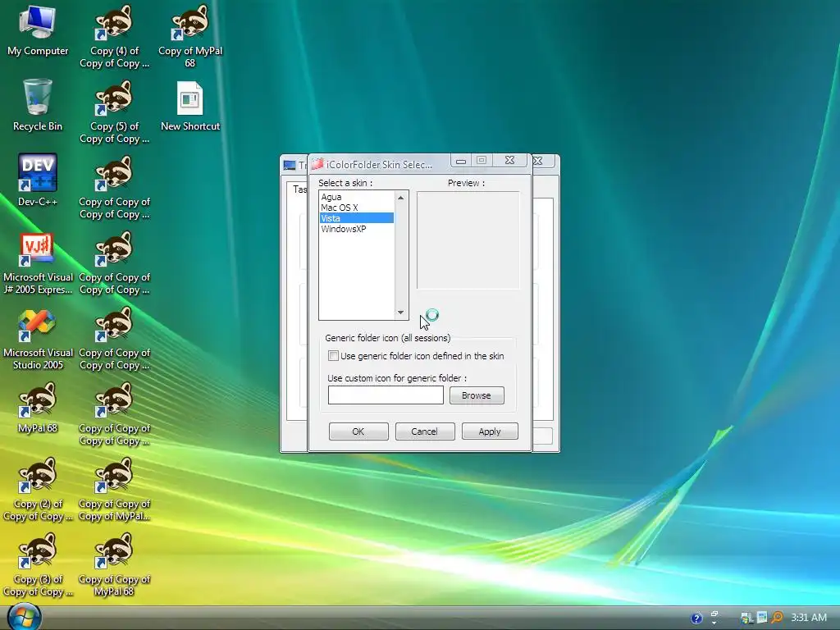Select the Copy (5) of Copy shortcut

click(x=114, y=112)
